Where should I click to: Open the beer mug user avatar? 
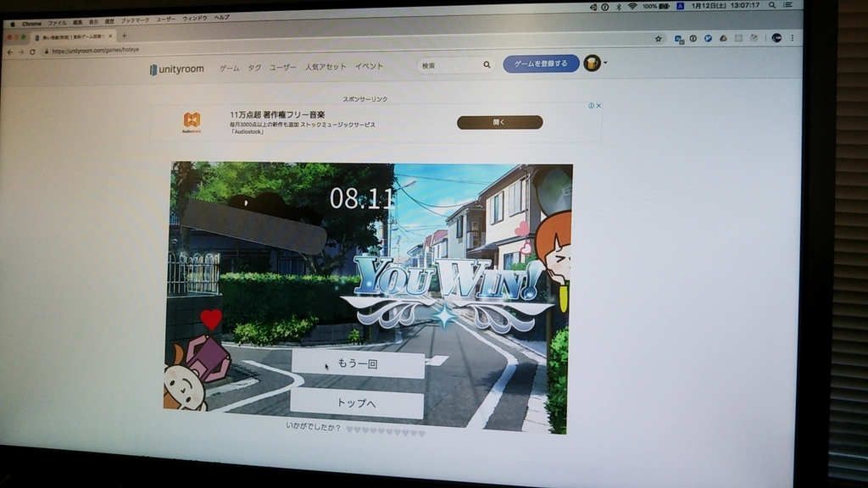pyautogui.click(x=592, y=63)
